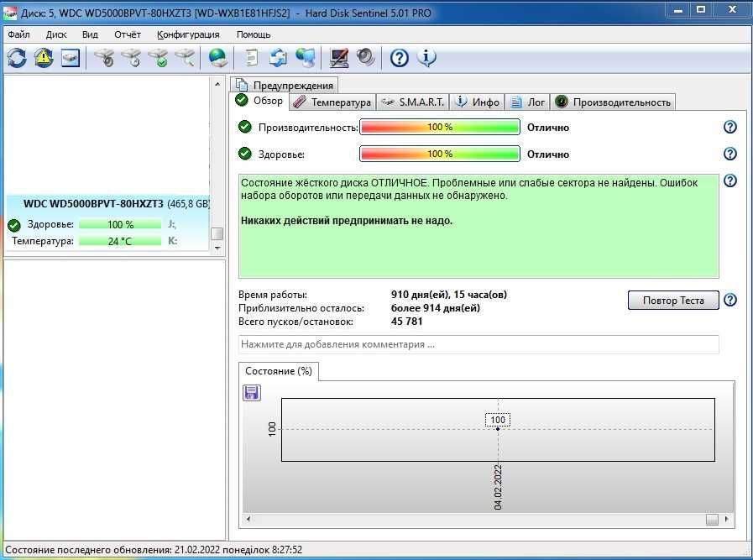Click the blue refresh arrows toolbar icon

tap(17, 58)
